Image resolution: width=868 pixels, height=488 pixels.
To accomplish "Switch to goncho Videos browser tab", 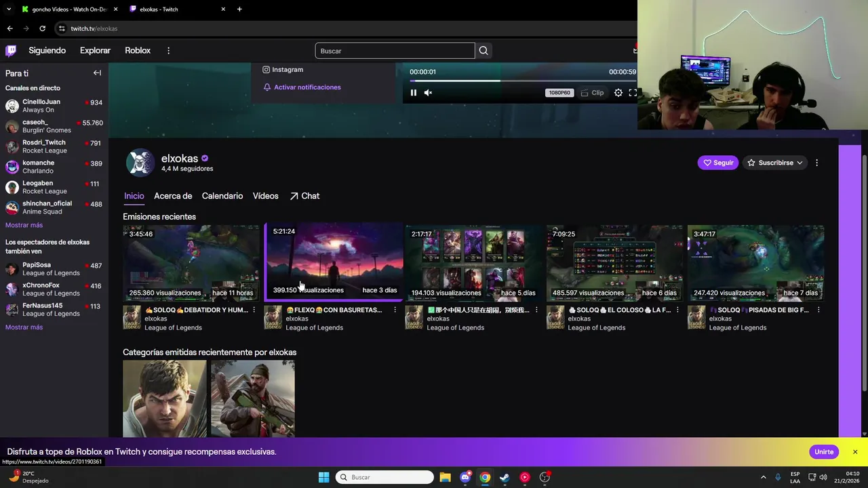I will pyautogui.click(x=69, y=9).
